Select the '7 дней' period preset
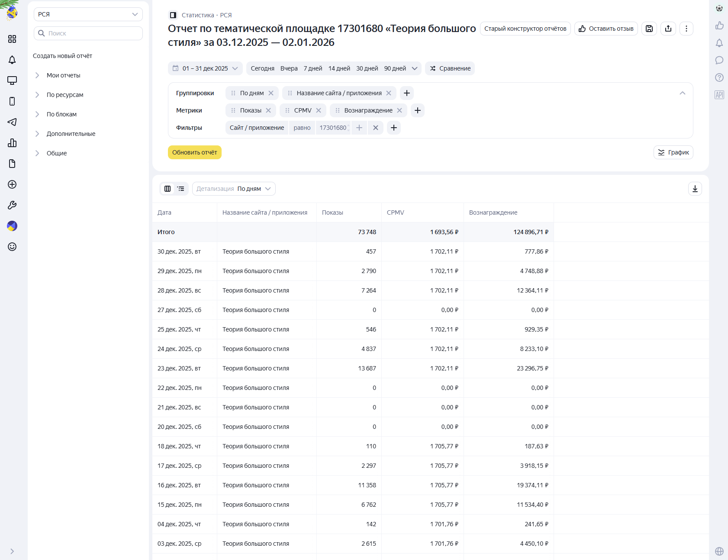Screen dimensions: 728x560 click(x=313, y=68)
